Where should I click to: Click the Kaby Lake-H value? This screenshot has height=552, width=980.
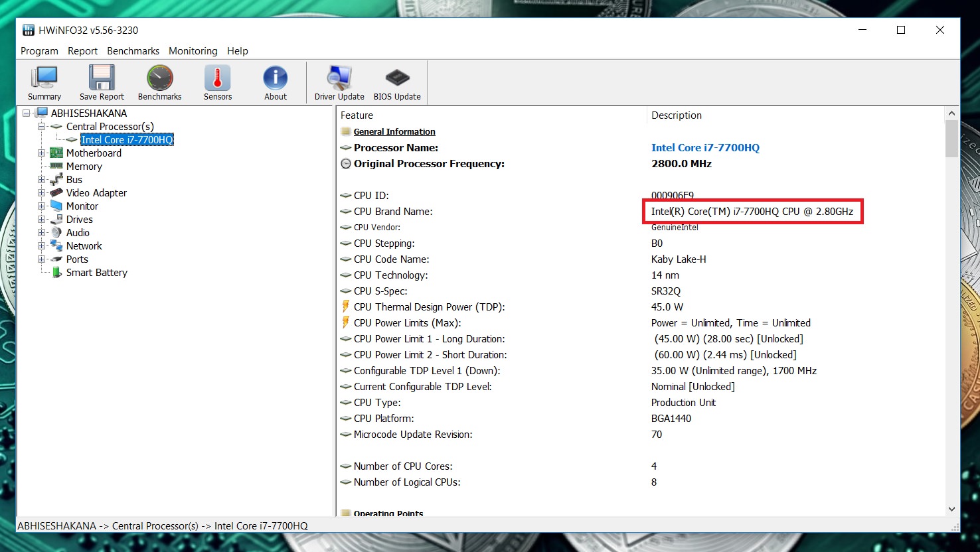point(679,259)
